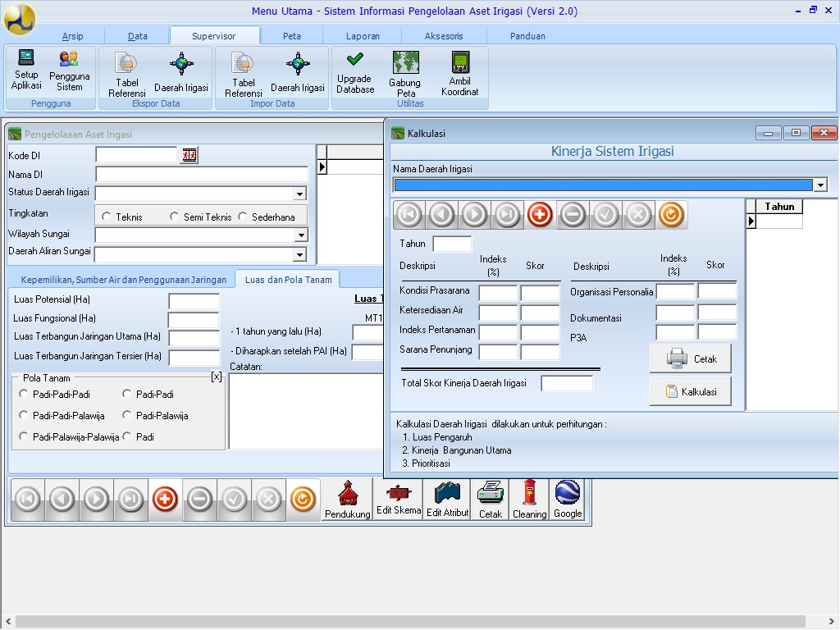Select the Sederhana level option
This screenshot has height=630, width=840.
tap(243, 217)
